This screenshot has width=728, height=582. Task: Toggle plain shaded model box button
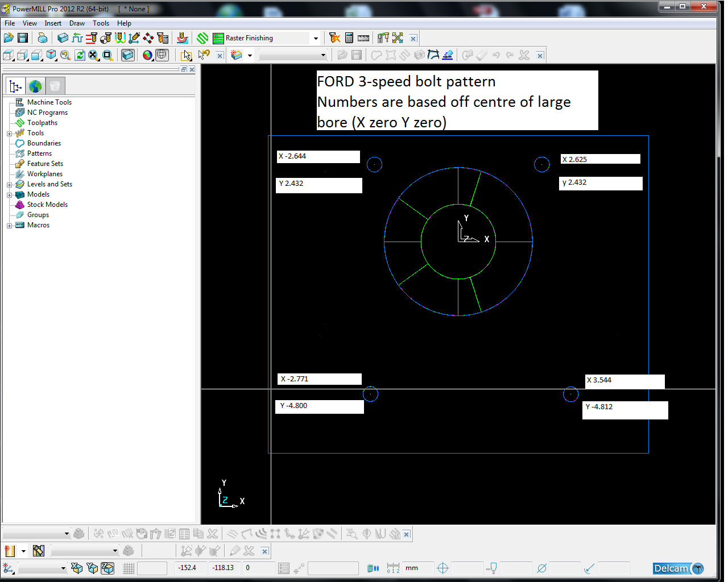coord(128,55)
